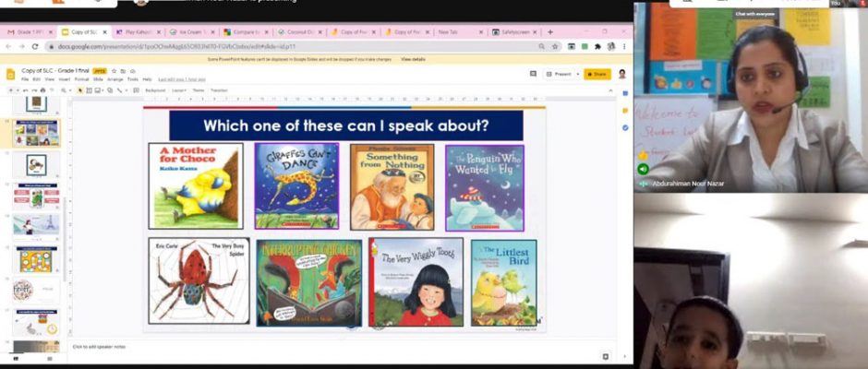Click the Explore button at bottom right
The image size is (868, 369).
coord(606,357)
